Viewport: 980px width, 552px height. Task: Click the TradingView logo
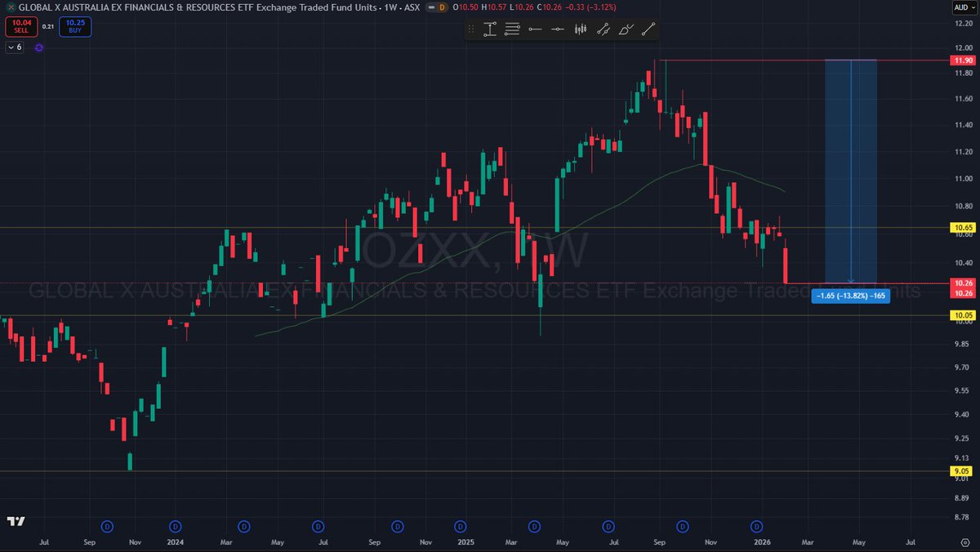click(16, 521)
